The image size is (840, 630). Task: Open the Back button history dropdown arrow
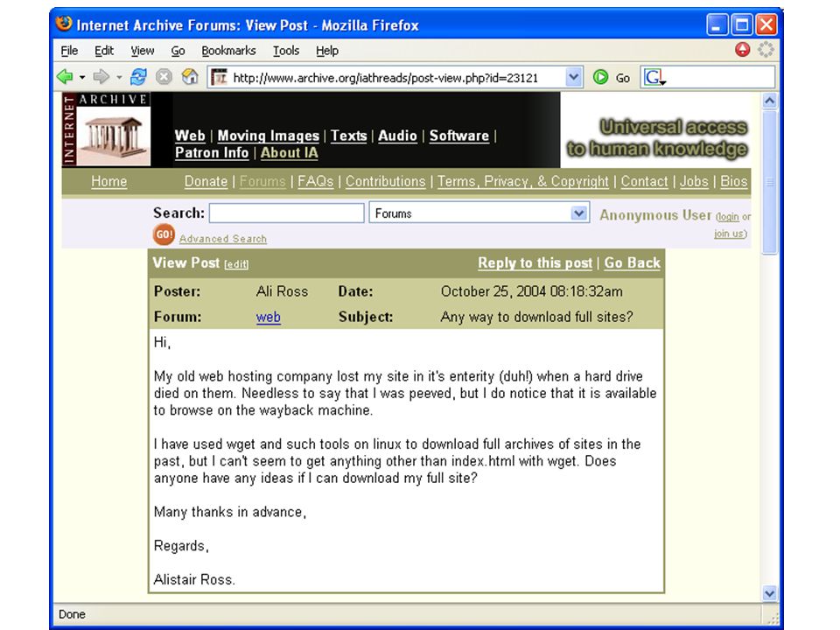coord(82,78)
